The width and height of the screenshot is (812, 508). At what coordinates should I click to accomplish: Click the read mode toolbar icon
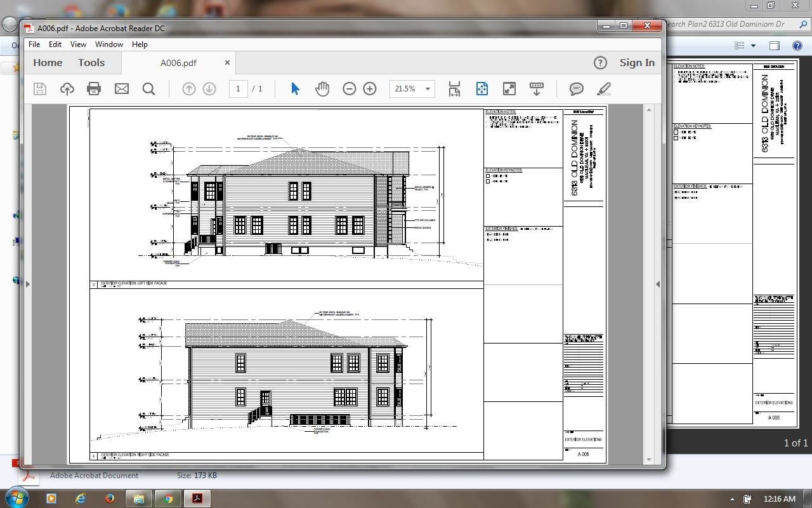pyautogui.click(x=536, y=89)
